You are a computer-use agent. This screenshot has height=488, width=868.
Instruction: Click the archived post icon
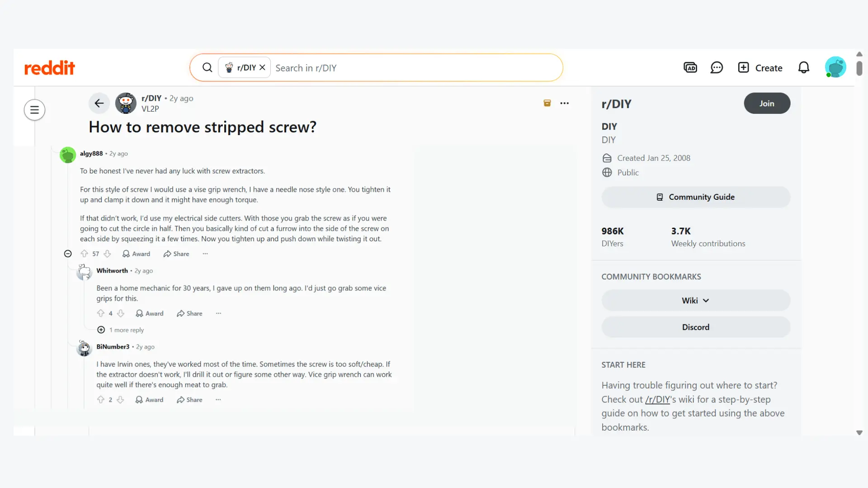point(547,103)
